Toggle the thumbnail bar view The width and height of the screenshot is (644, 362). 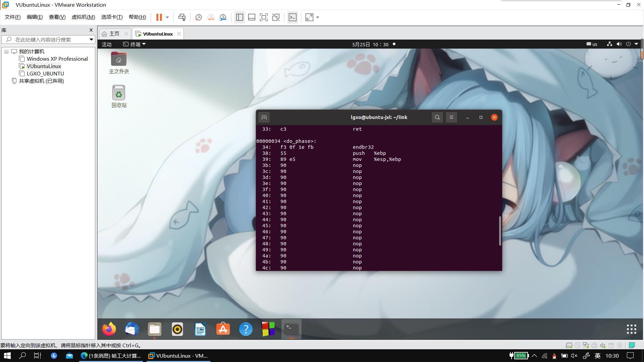click(252, 17)
